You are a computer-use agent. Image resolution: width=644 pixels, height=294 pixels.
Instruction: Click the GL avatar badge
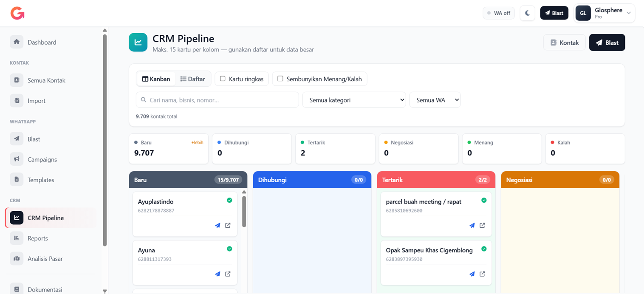(x=583, y=13)
